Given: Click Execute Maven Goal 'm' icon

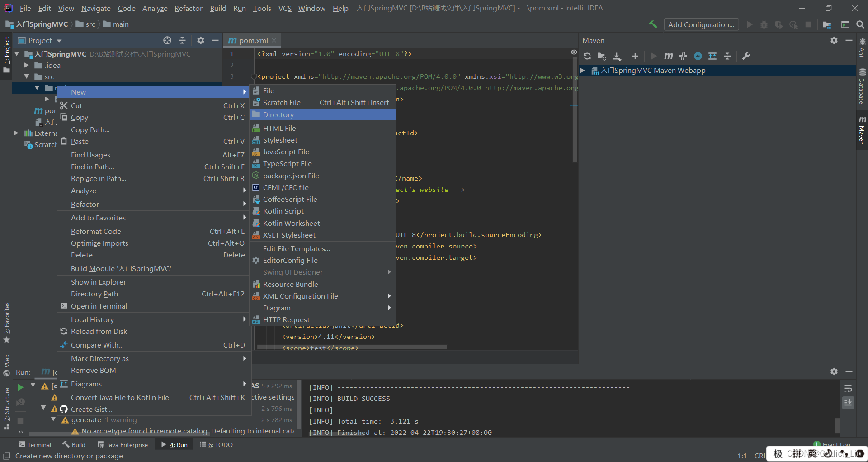Looking at the screenshot, I should click(669, 56).
